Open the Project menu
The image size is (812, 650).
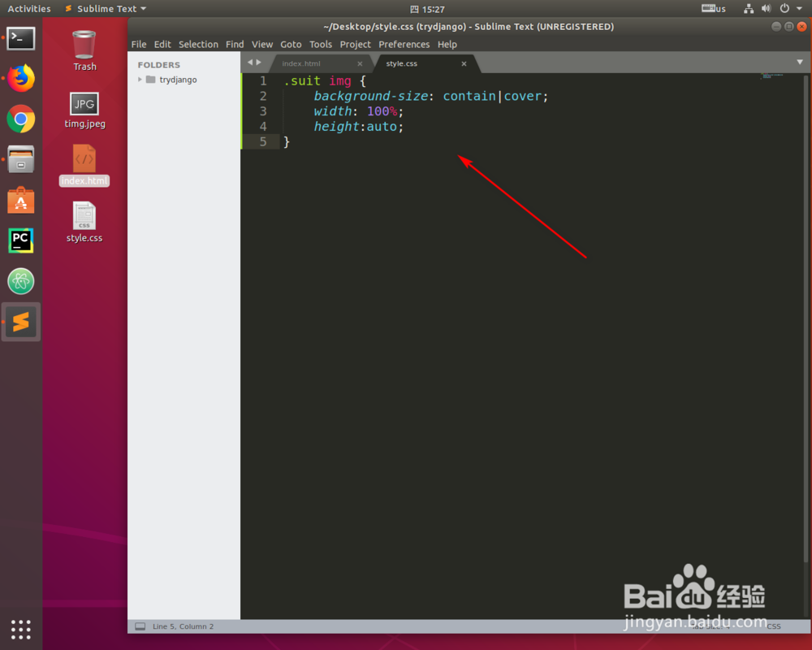coord(356,45)
